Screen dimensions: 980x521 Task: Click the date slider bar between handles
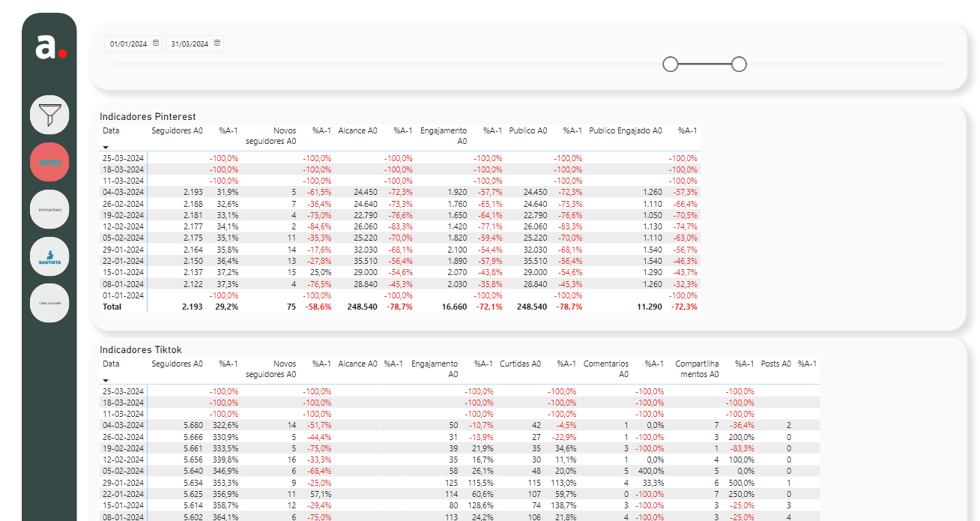point(704,64)
